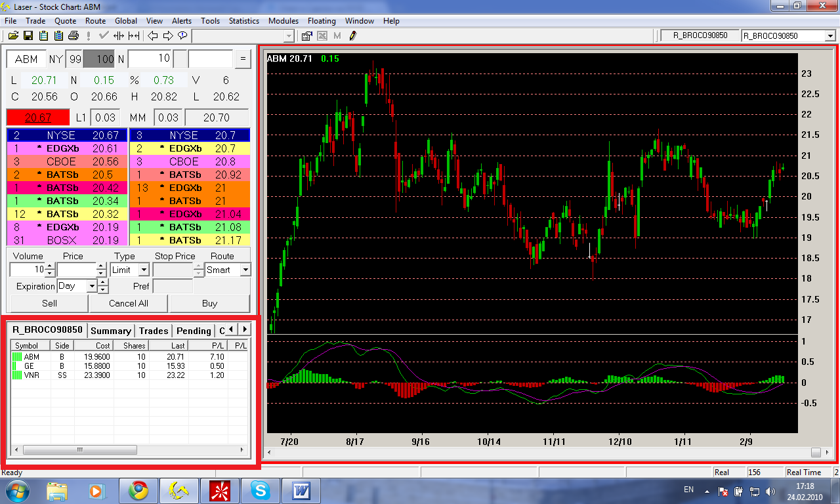
Task: Select the GE position row
Action: point(129,366)
